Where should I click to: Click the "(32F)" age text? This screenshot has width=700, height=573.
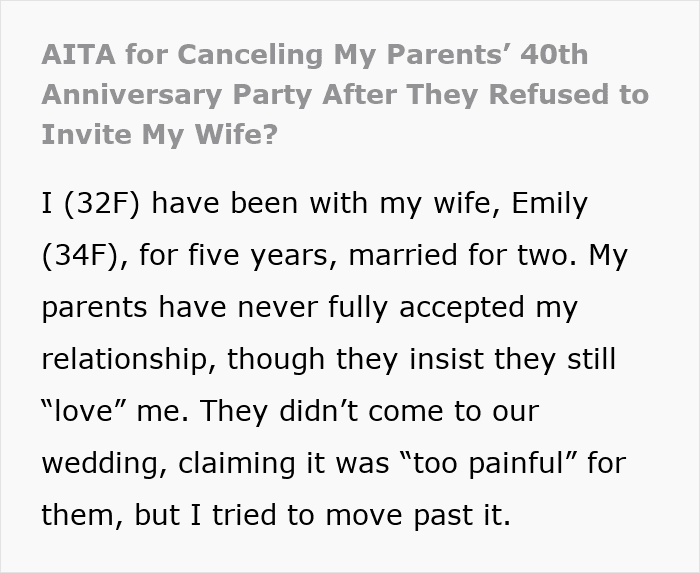[102, 203]
